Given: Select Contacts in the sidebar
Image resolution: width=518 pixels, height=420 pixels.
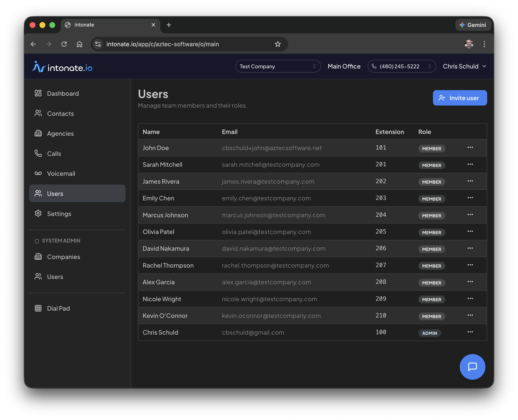Looking at the screenshot, I should [x=60, y=113].
